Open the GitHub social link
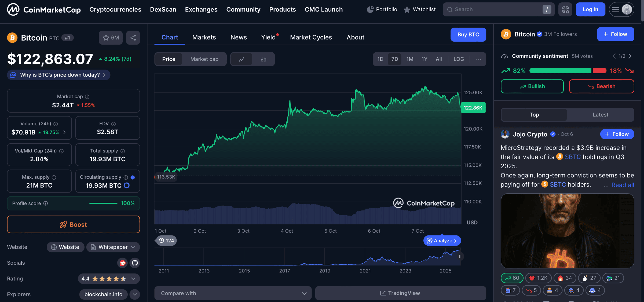Viewport: 644px width, 302px height. [x=135, y=263]
